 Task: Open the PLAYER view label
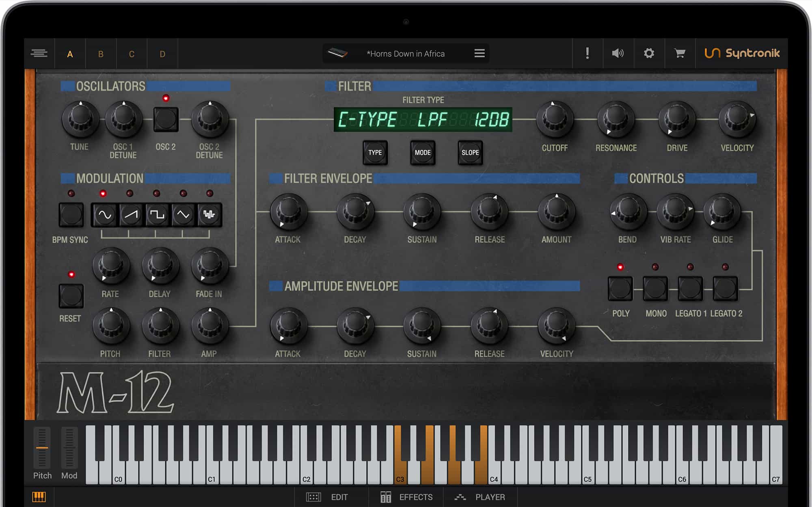click(x=490, y=497)
